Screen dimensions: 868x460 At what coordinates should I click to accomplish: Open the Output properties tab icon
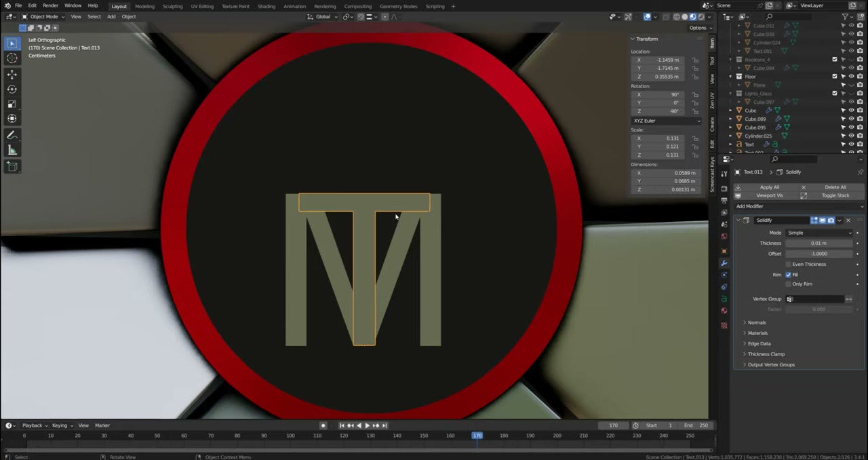(x=724, y=201)
